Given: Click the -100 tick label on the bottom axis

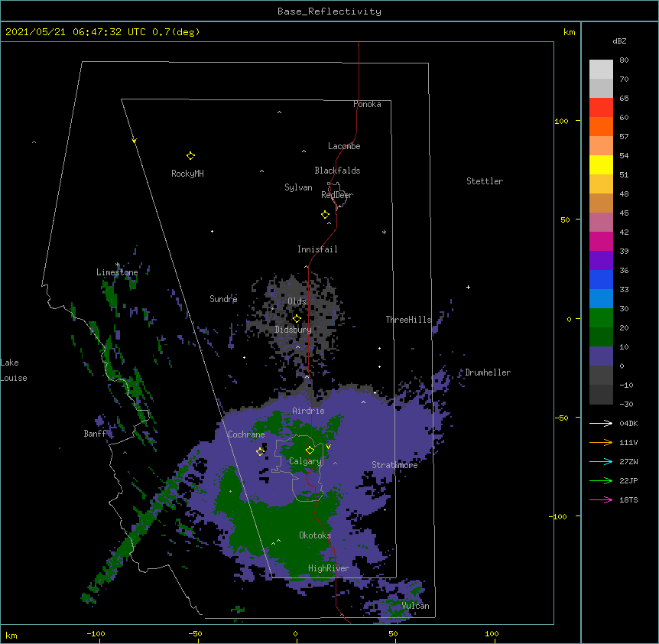Looking at the screenshot, I should [96, 633].
